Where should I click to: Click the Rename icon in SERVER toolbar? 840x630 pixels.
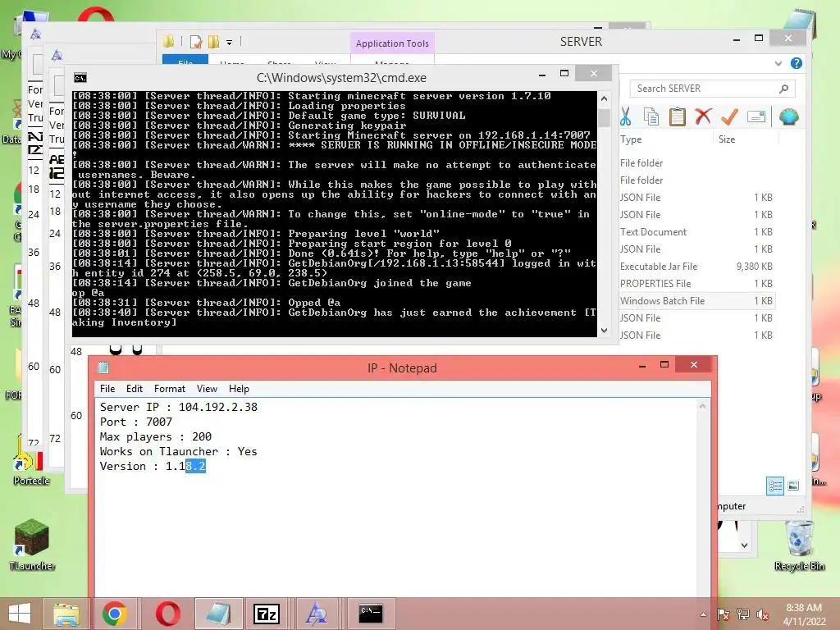pos(756,116)
